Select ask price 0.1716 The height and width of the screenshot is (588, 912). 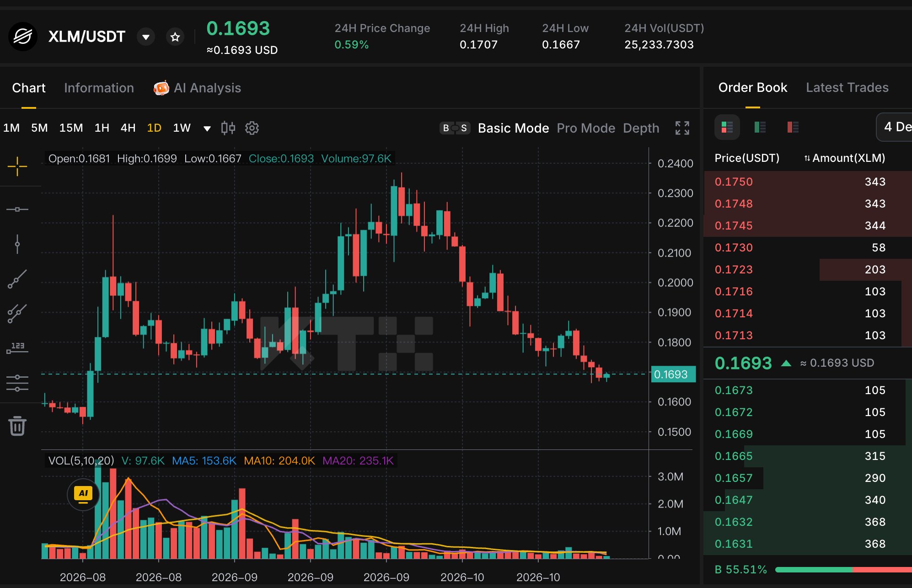pyautogui.click(x=734, y=291)
